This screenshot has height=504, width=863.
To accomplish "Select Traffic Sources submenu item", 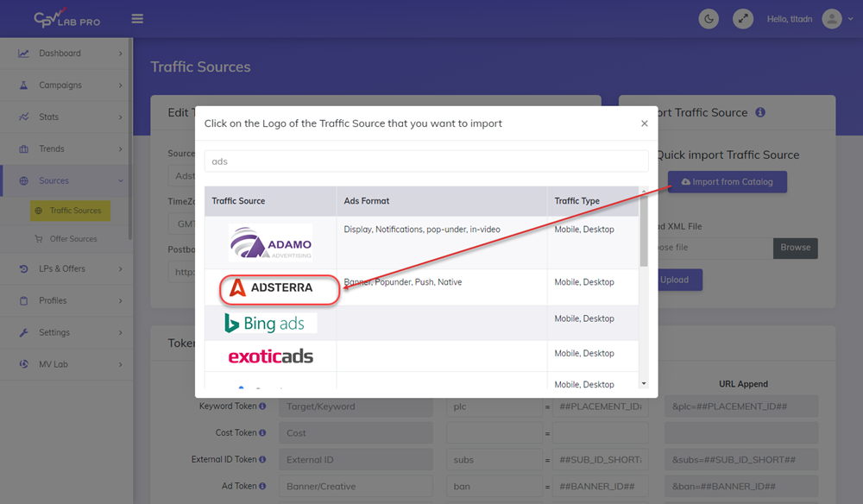I will (x=71, y=211).
